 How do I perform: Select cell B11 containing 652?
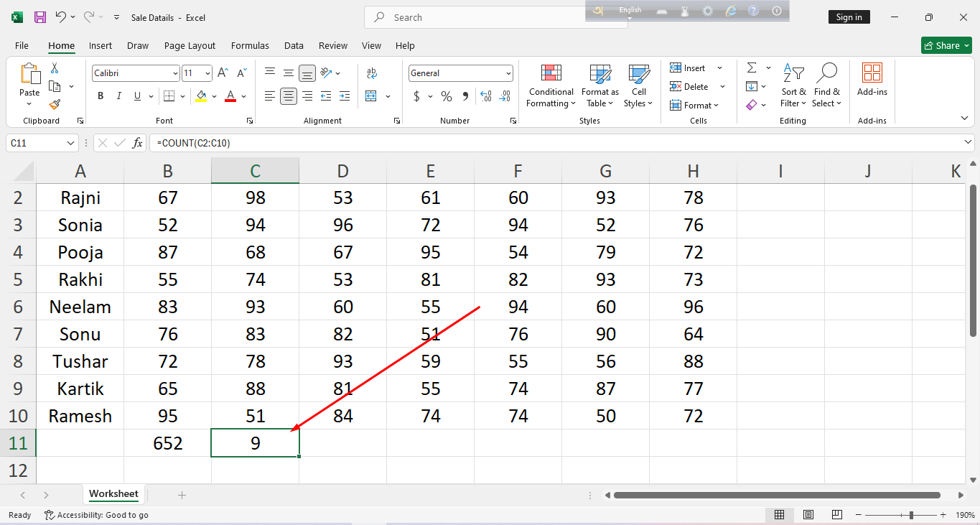click(x=167, y=443)
